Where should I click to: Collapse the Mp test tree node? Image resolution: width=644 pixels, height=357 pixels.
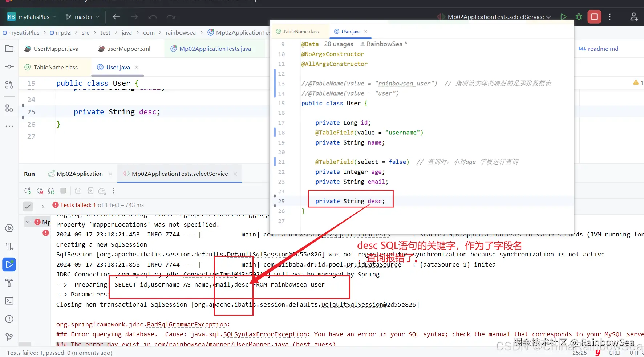click(28, 222)
